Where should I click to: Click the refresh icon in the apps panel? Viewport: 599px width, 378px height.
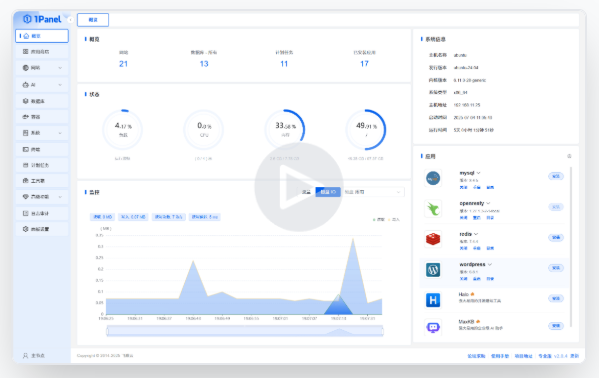click(x=569, y=156)
